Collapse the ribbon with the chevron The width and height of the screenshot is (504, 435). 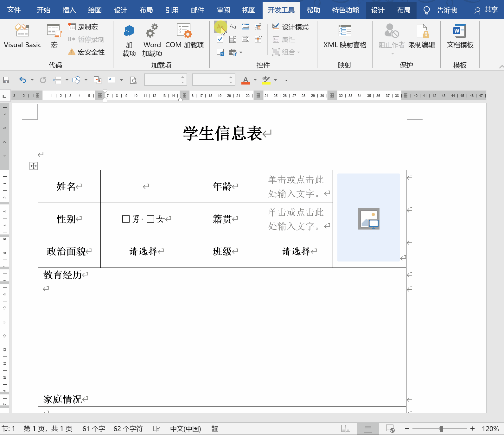[x=501, y=66]
